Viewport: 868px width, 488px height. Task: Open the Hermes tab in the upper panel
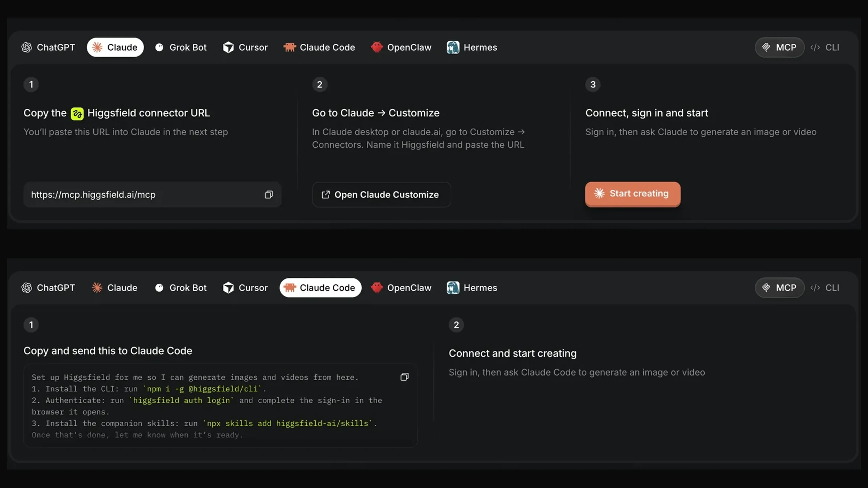472,47
